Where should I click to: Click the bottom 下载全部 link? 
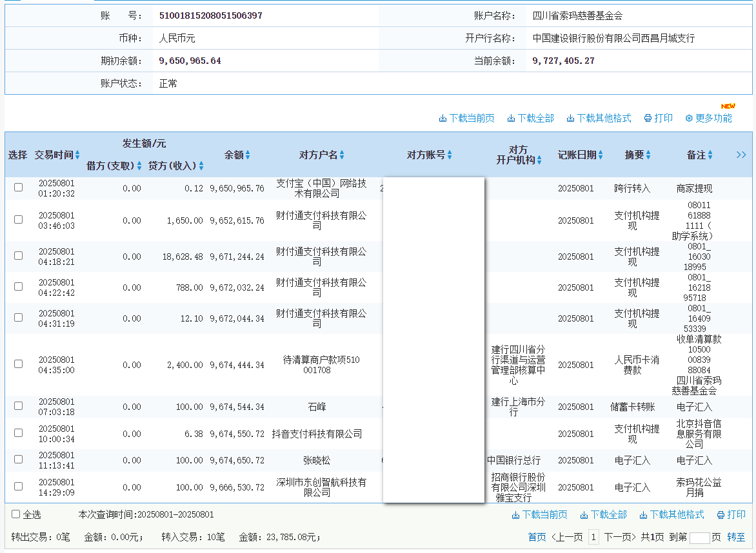click(608, 515)
